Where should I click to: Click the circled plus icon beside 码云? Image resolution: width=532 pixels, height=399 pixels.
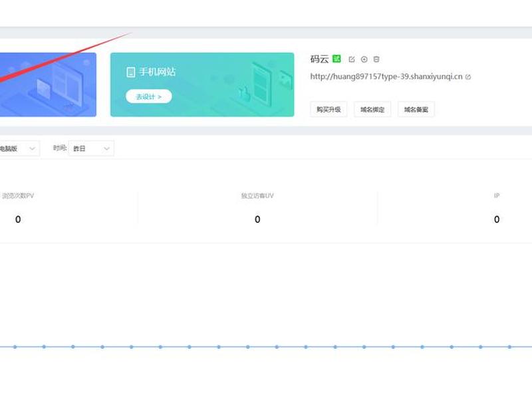[364, 59]
